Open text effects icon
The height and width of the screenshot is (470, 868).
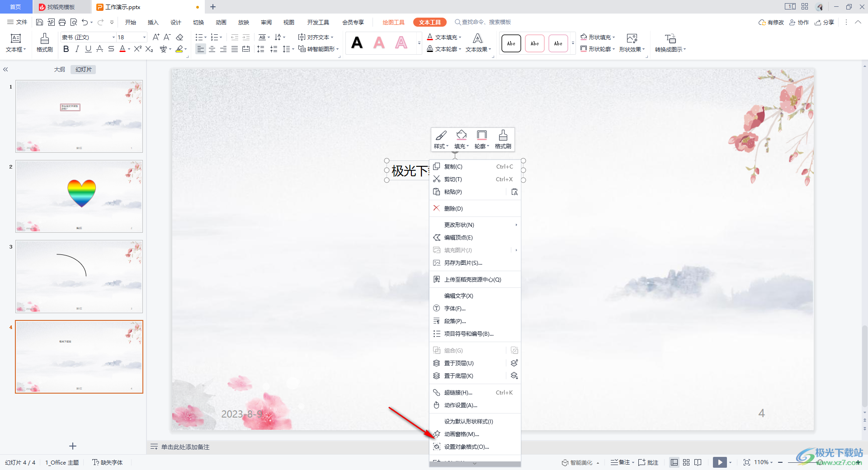pos(477,39)
